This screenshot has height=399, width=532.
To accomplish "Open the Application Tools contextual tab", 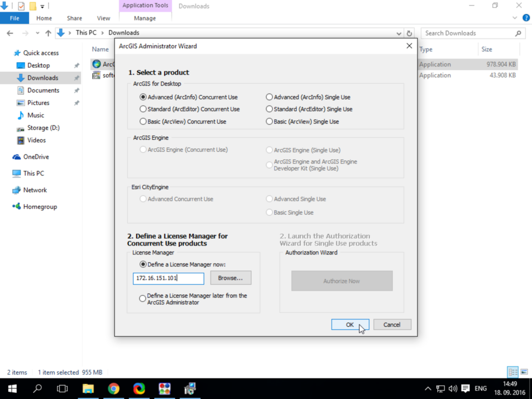I will pos(145,5).
